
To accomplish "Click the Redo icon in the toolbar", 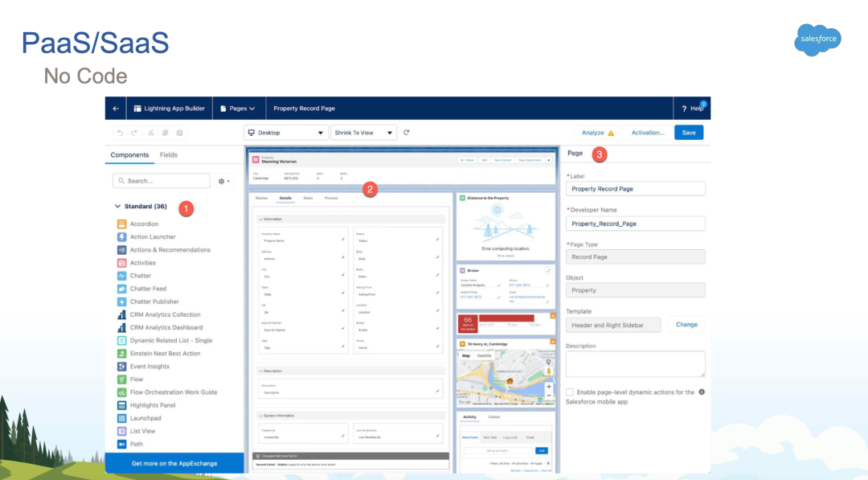I will pyautogui.click(x=134, y=133).
